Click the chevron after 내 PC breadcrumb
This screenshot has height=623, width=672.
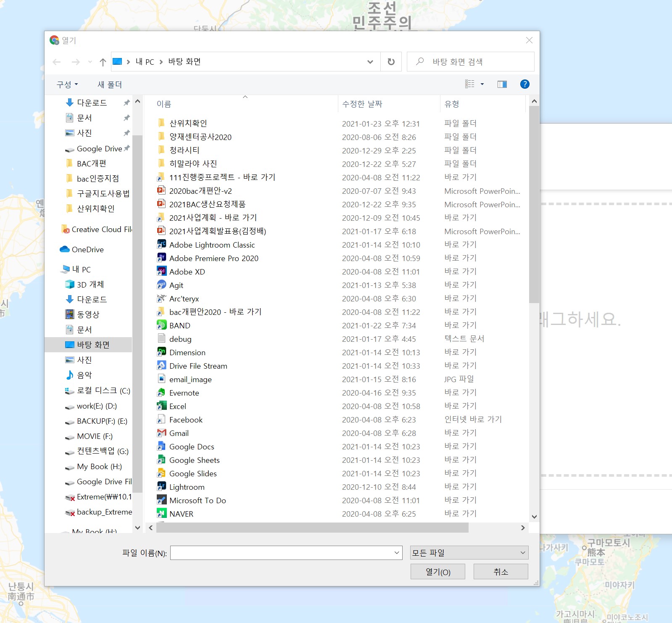pos(161,62)
